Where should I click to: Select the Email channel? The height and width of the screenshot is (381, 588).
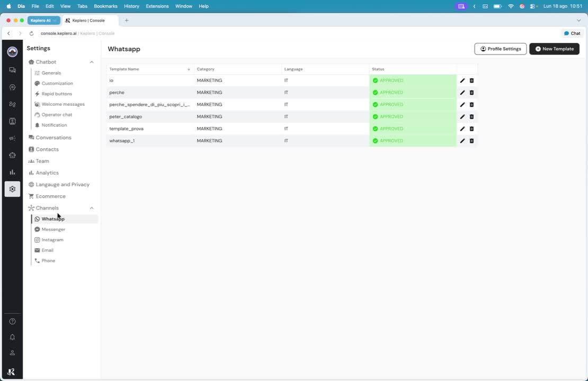(x=47, y=250)
